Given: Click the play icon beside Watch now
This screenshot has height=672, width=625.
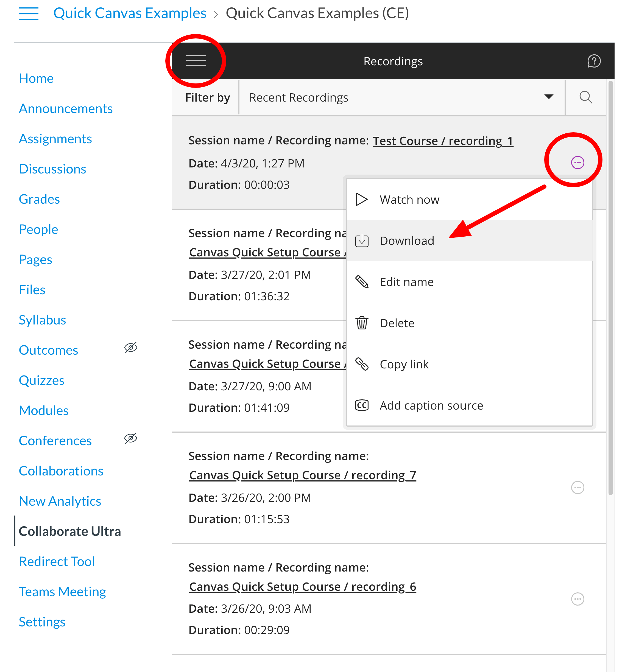Looking at the screenshot, I should (x=362, y=200).
